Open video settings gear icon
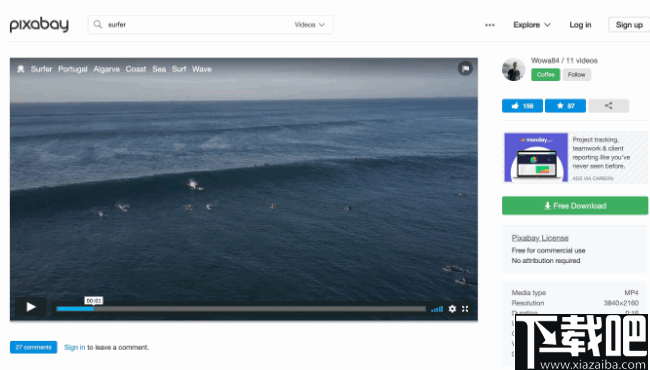 [x=452, y=309]
